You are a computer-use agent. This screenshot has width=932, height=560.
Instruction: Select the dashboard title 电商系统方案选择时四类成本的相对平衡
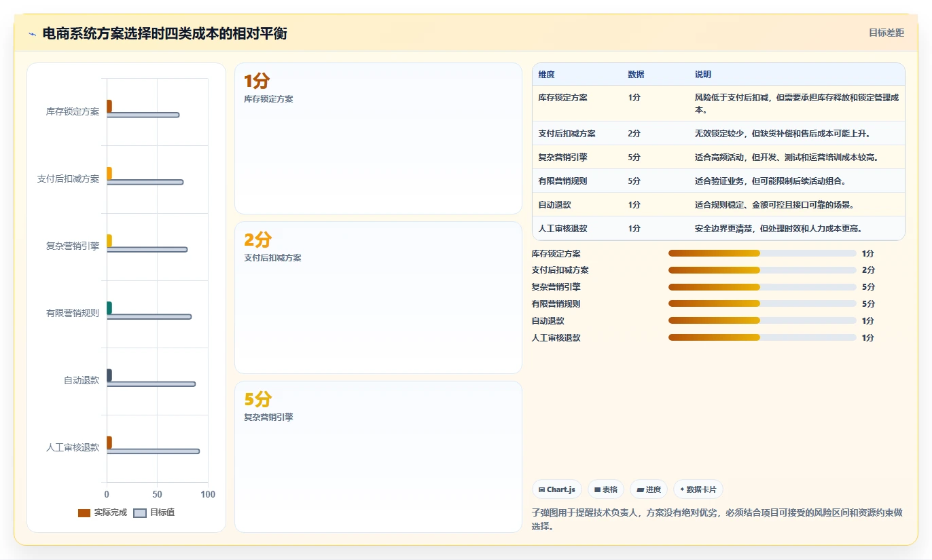pos(164,33)
